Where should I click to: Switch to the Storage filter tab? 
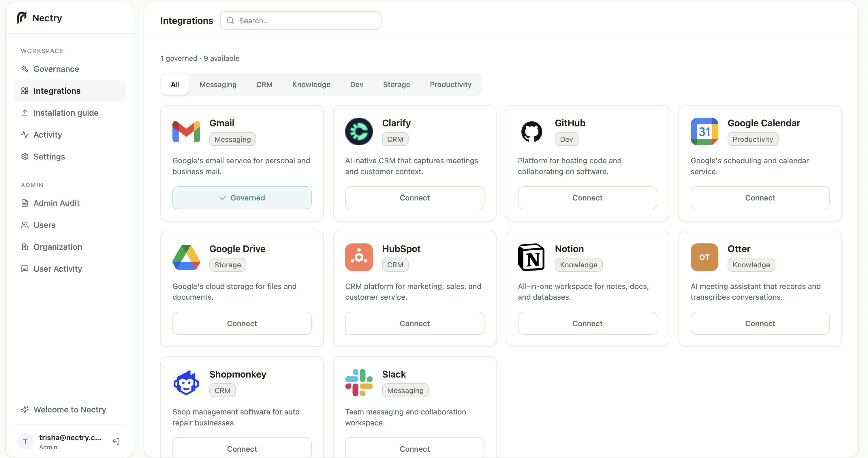(x=396, y=84)
